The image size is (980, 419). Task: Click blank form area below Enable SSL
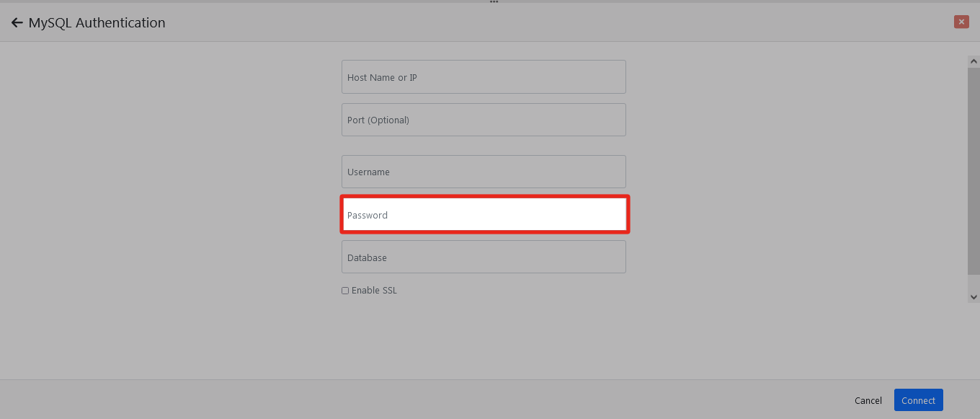[484, 335]
